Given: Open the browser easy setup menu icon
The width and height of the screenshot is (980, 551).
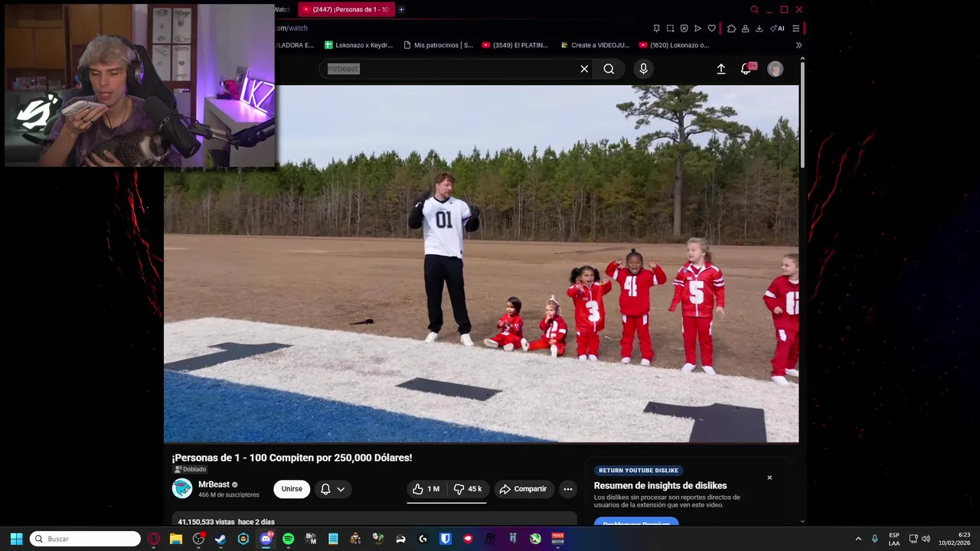Looking at the screenshot, I should [795, 28].
